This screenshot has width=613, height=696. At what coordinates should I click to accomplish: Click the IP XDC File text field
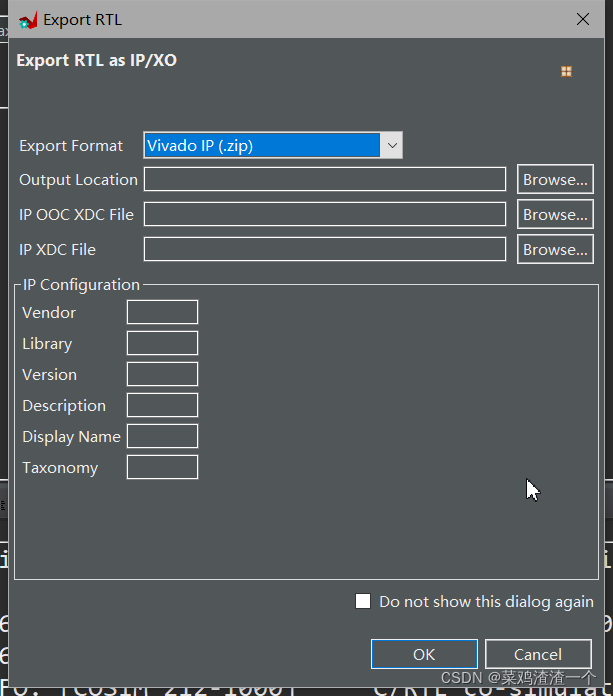point(324,249)
